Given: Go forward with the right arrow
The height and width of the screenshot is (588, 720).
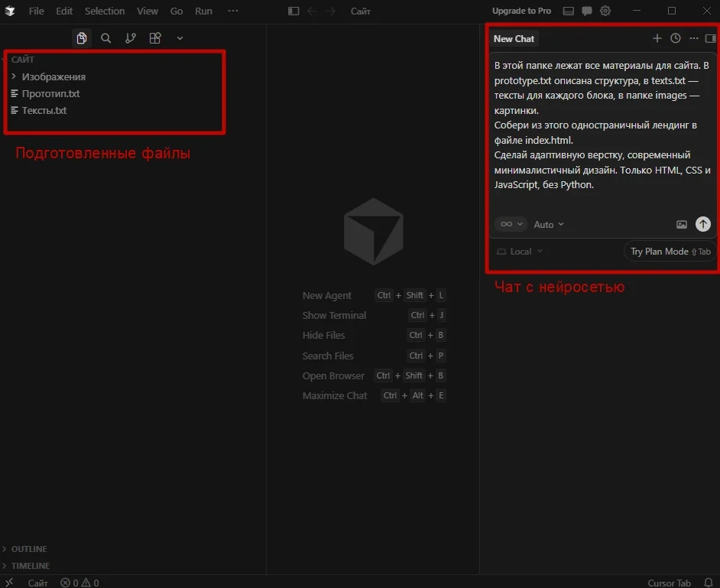Looking at the screenshot, I should tap(330, 11).
